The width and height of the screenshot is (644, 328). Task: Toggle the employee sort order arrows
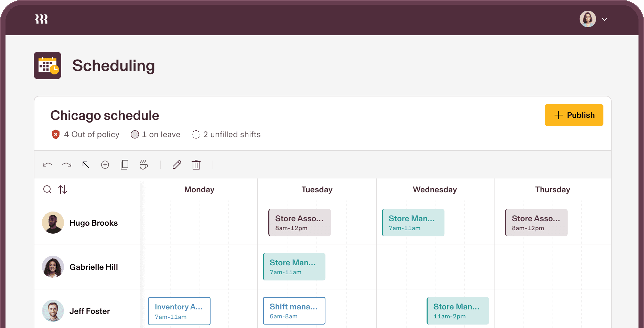pos(63,189)
